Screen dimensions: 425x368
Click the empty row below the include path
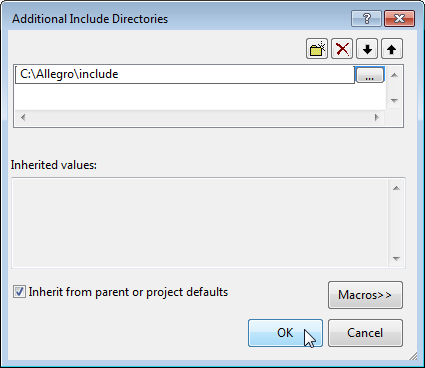point(200,97)
